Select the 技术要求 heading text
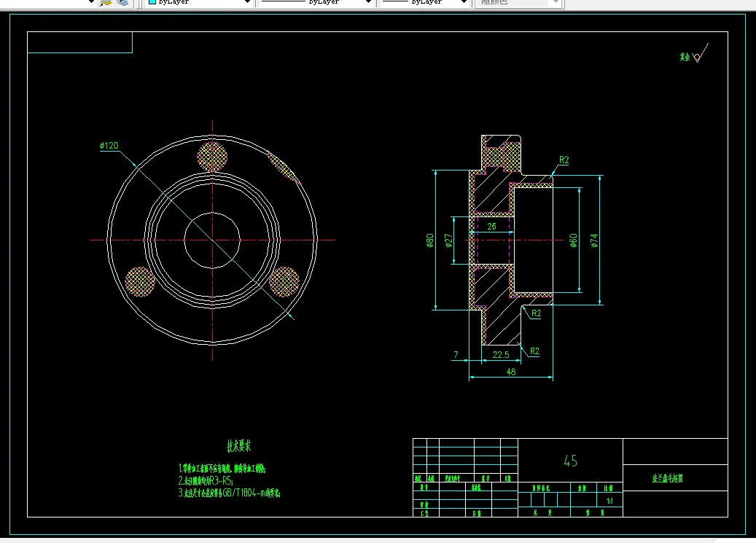 click(238, 445)
